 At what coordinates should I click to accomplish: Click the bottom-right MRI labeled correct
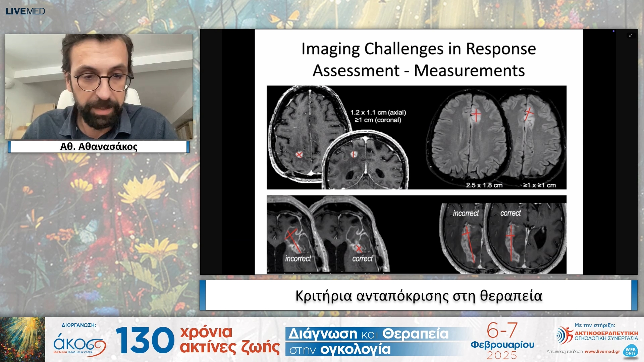(x=527, y=237)
